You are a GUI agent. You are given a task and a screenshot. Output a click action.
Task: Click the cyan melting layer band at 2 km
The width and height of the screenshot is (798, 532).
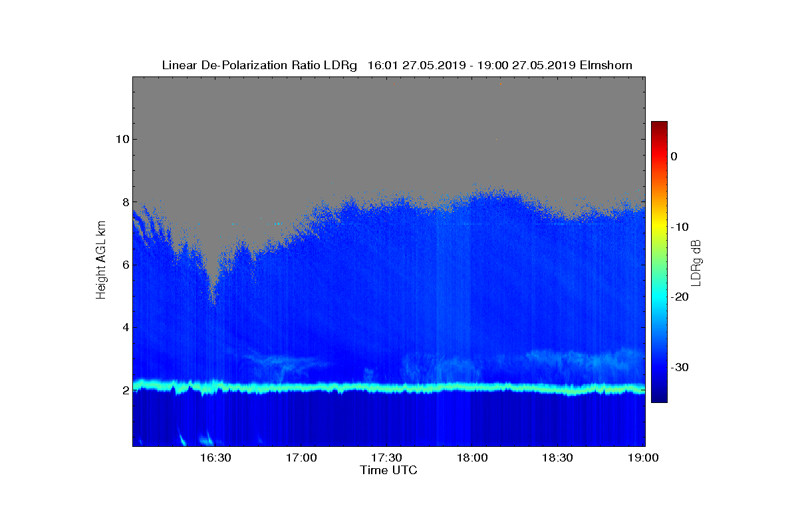pos(388,386)
